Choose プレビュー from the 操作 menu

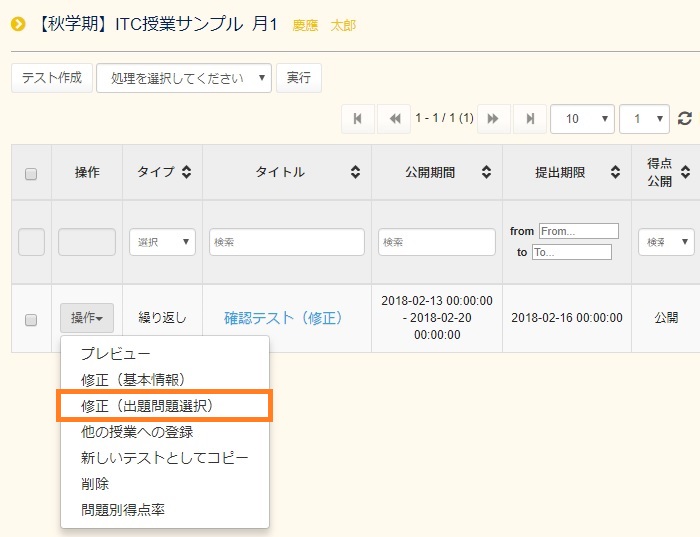point(116,354)
